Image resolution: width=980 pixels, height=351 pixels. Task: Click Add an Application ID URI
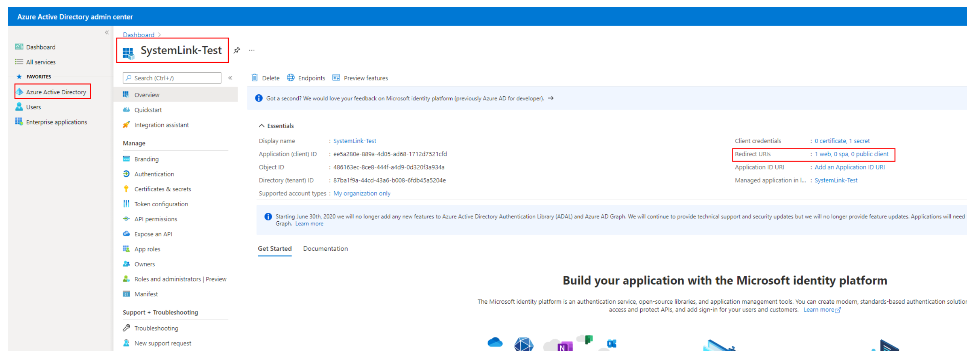pos(849,167)
